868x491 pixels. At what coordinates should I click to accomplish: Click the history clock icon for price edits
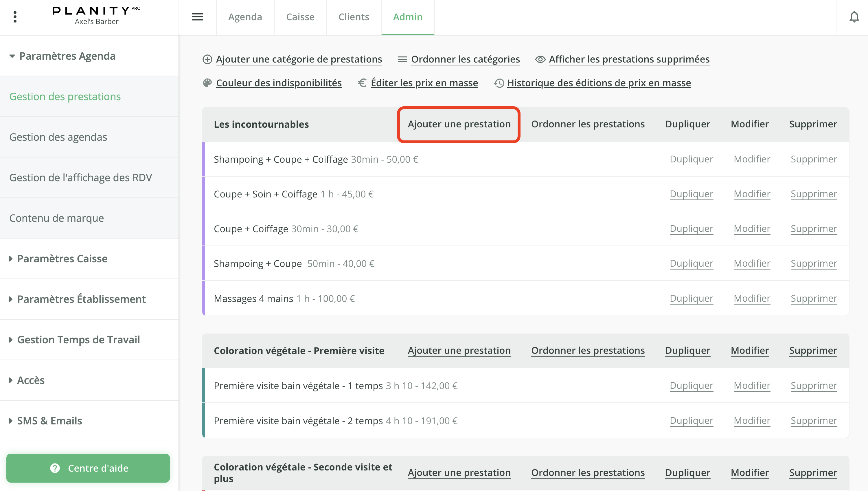tap(499, 83)
